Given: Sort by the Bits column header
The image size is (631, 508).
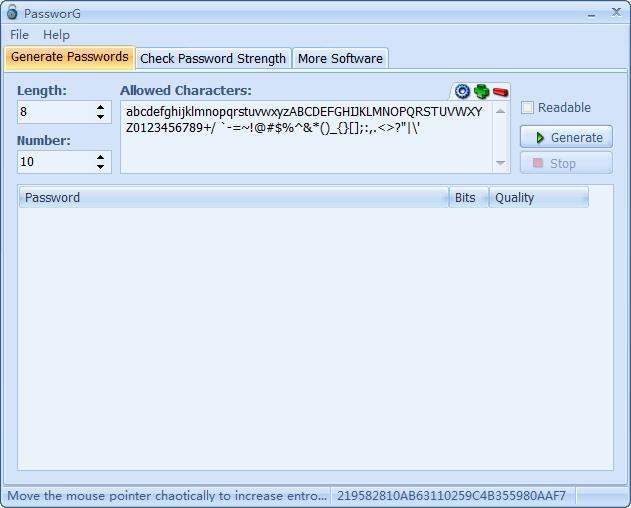Looking at the screenshot, I should point(468,197).
